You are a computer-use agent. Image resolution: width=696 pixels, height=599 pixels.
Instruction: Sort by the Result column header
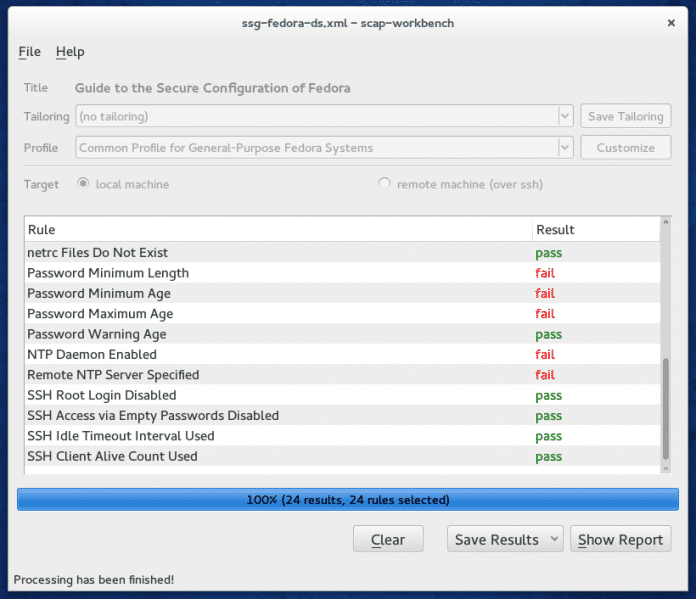coord(595,230)
